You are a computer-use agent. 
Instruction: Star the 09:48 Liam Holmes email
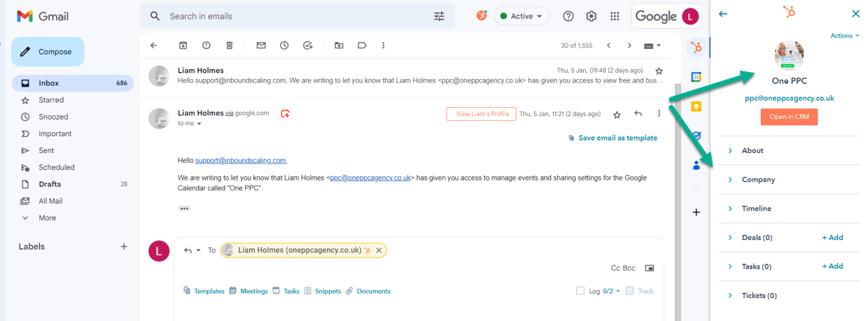click(659, 71)
